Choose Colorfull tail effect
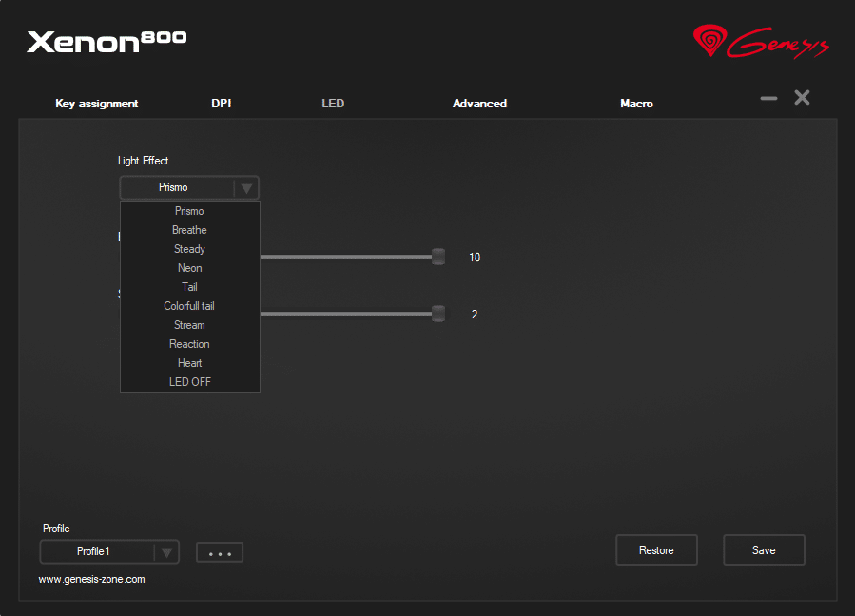The image size is (855, 616). pos(189,306)
